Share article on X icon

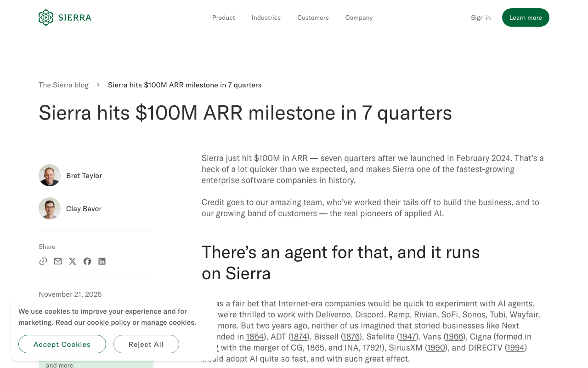coord(73,261)
